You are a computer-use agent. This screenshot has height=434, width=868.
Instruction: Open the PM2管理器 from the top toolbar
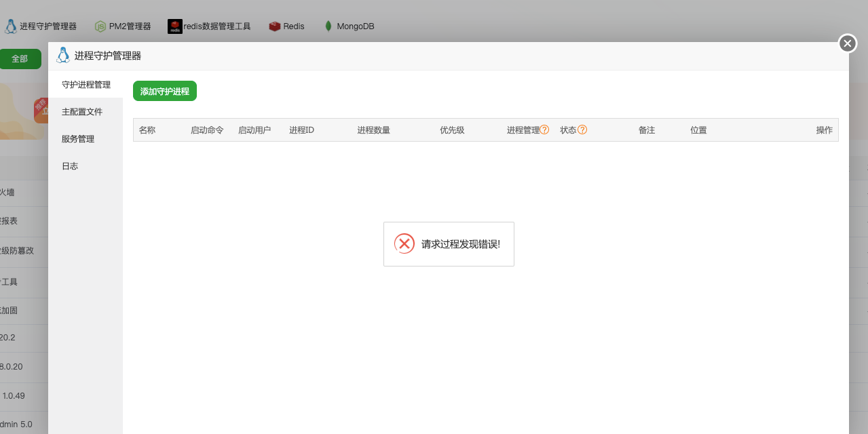click(122, 26)
